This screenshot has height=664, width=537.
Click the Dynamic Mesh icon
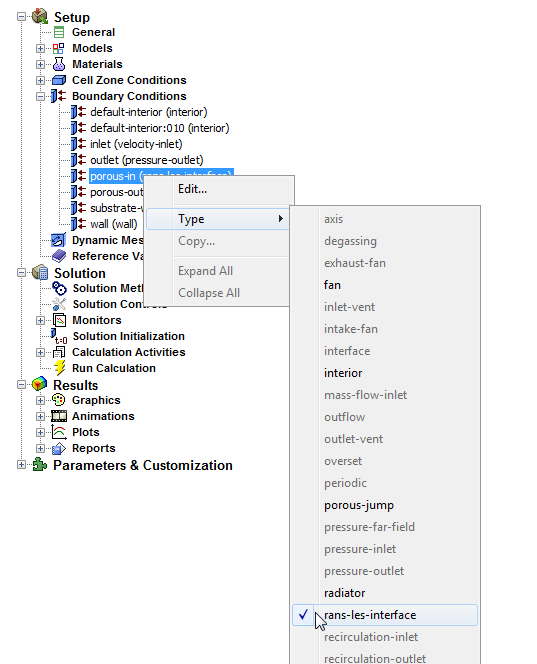[58, 240]
